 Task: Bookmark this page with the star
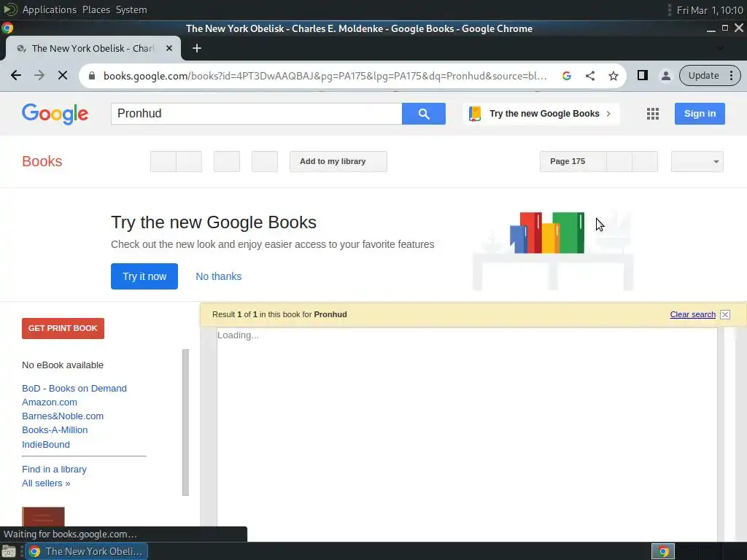click(613, 76)
